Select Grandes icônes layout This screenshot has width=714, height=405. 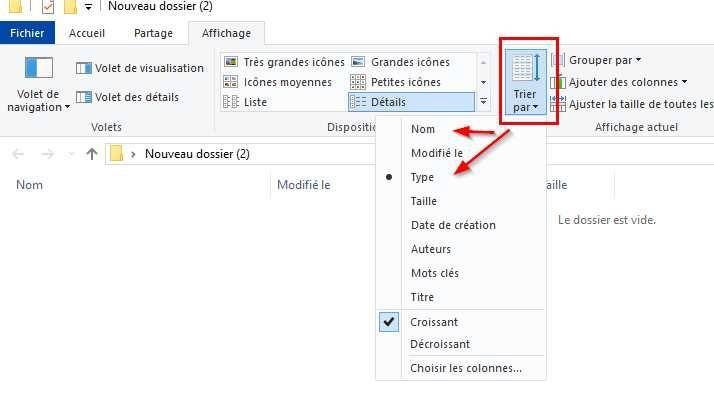click(400, 62)
